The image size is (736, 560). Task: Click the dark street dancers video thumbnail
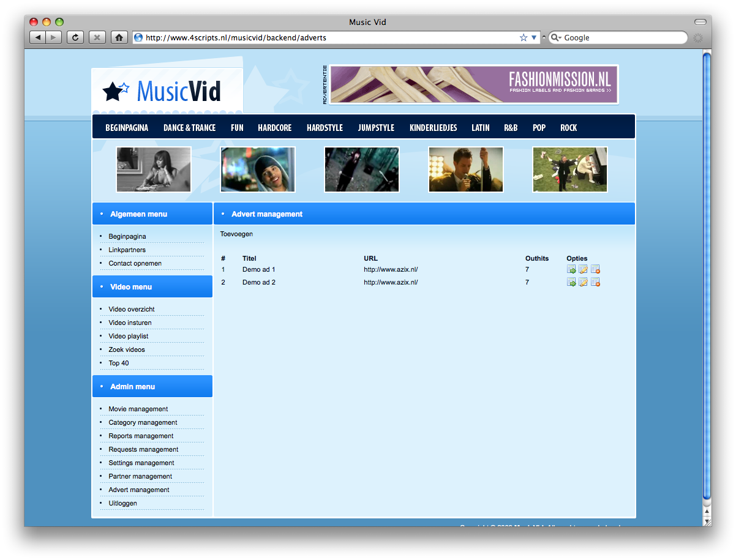point(362,170)
